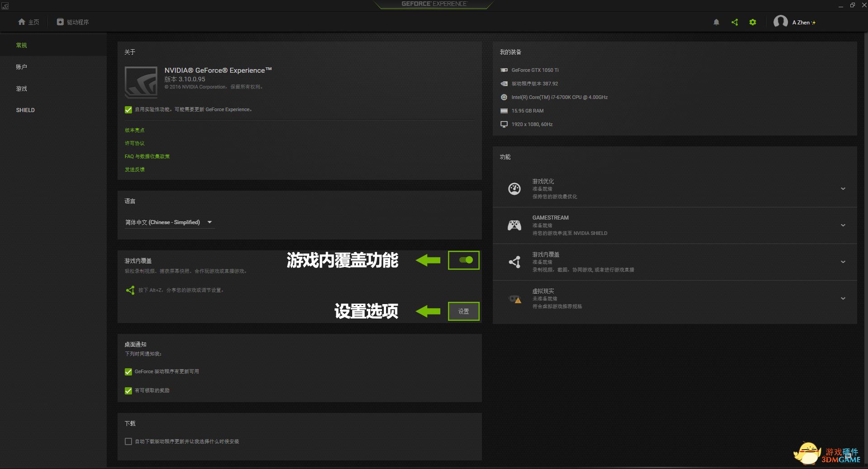Image resolution: width=868 pixels, height=469 pixels.
Task: Click the CPU chip icon beside Intel Core i7
Action: pos(504,97)
